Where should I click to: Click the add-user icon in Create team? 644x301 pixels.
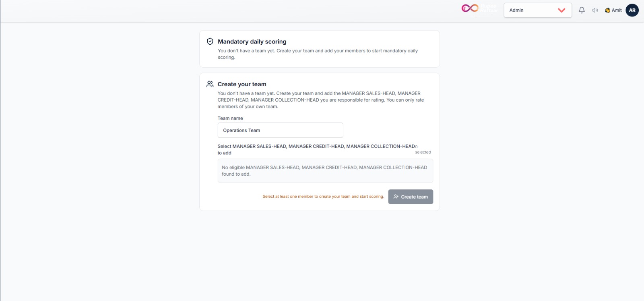pos(396,197)
